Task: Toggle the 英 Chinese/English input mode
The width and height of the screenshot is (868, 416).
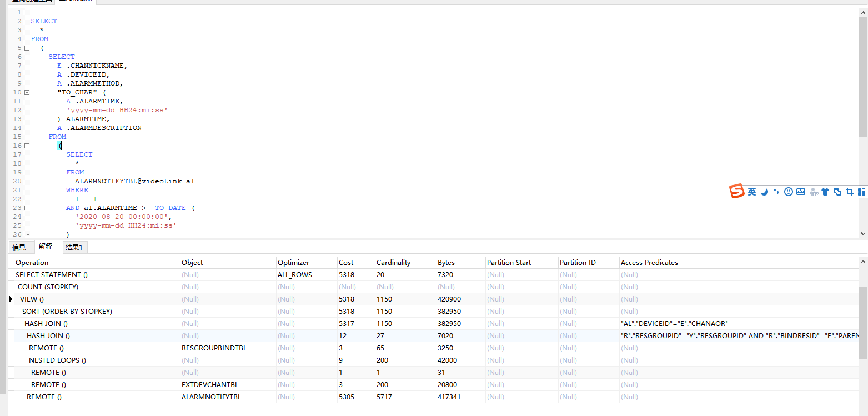Action: click(x=752, y=192)
